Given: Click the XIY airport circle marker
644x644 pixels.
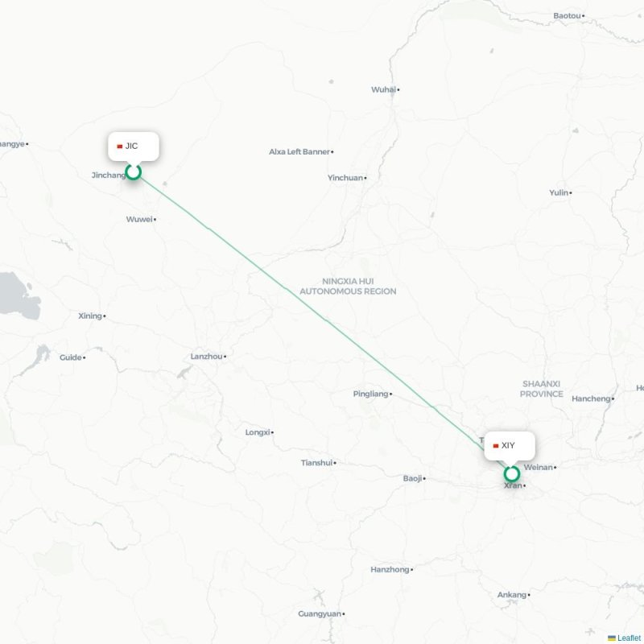Looking at the screenshot, I should pyautogui.click(x=511, y=474).
